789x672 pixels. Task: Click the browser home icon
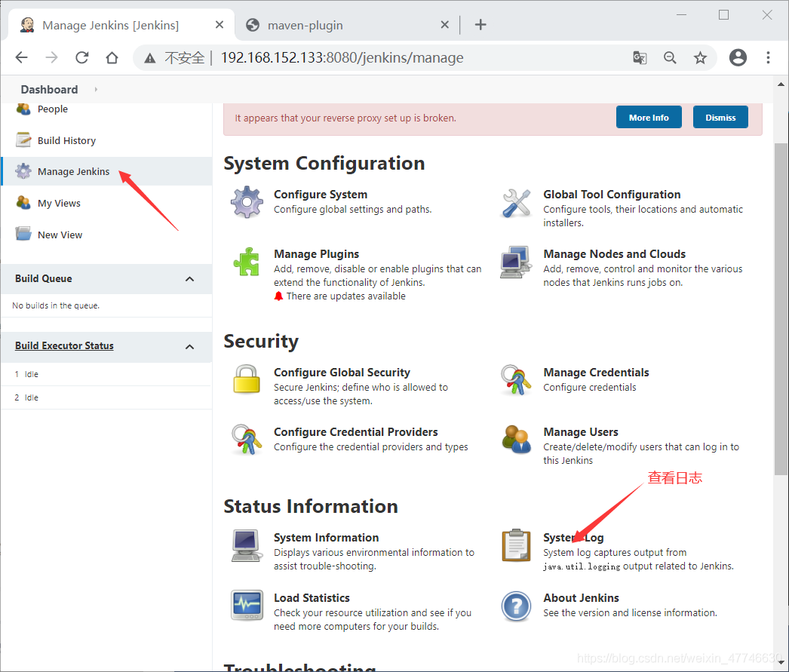[x=112, y=58]
